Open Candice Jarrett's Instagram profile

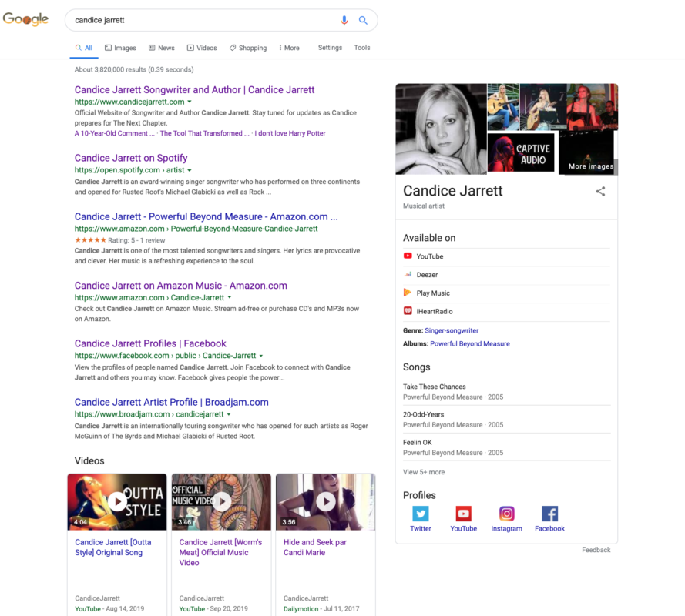[506, 517]
